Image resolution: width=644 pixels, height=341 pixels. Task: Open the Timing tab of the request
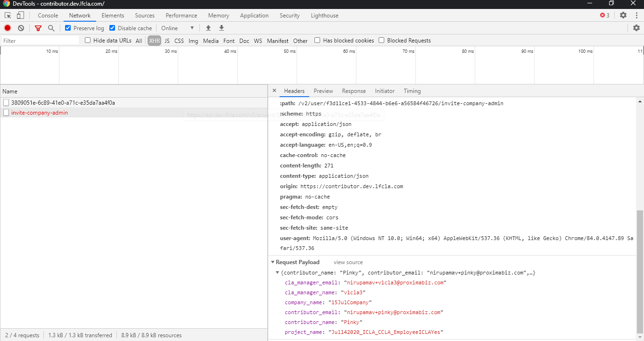412,91
